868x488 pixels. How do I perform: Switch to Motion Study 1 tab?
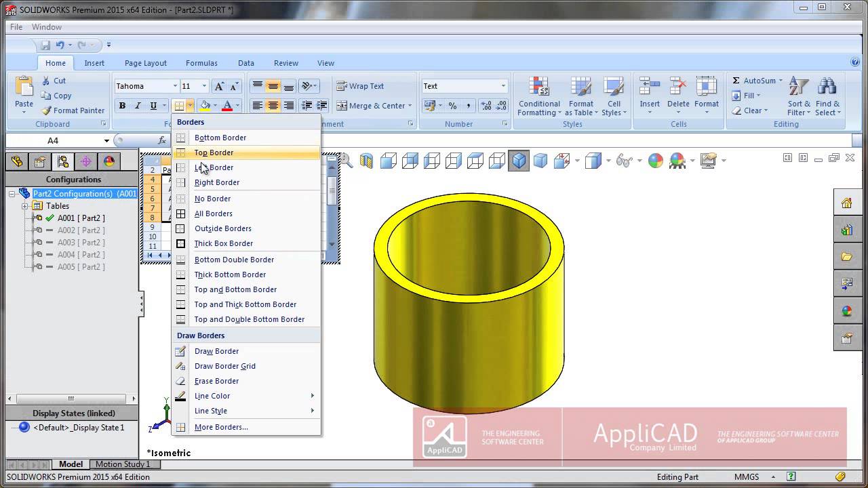[122, 464]
